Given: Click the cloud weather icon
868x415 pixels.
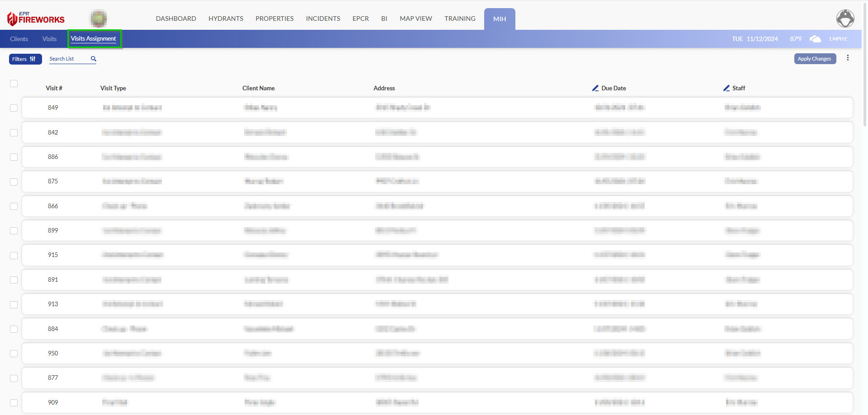Looking at the screenshot, I should (815, 39).
